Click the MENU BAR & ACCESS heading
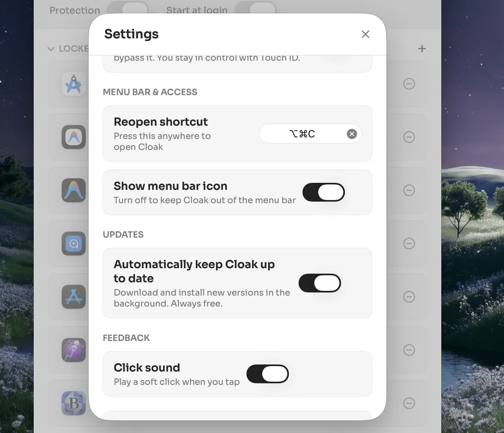The image size is (504, 433). pyautogui.click(x=150, y=92)
